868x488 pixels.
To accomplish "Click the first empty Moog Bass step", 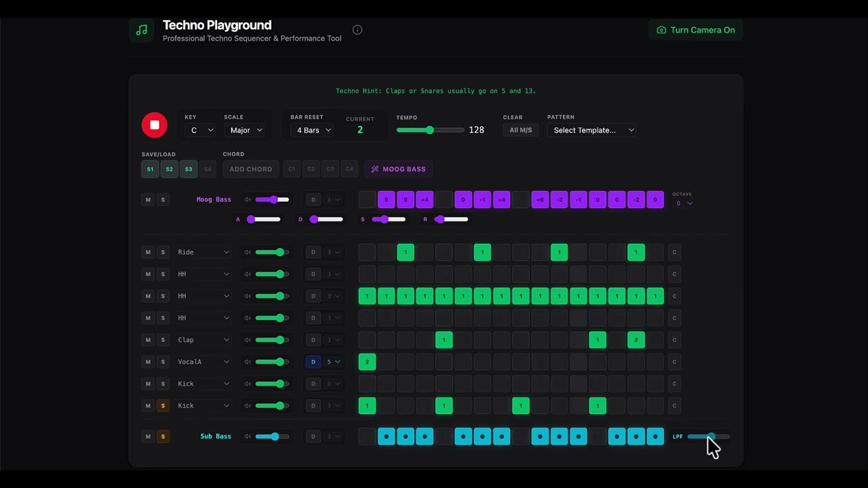I will (x=367, y=199).
